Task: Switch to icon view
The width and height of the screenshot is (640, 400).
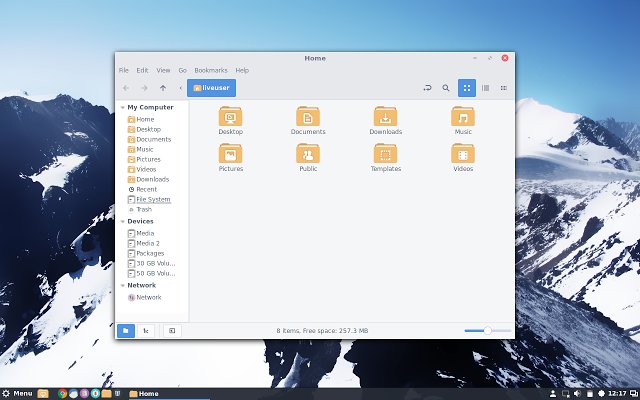Action: [467, 88]
